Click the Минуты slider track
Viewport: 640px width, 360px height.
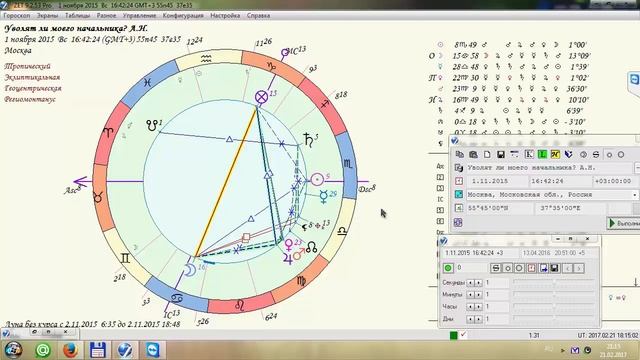point(554,294)
